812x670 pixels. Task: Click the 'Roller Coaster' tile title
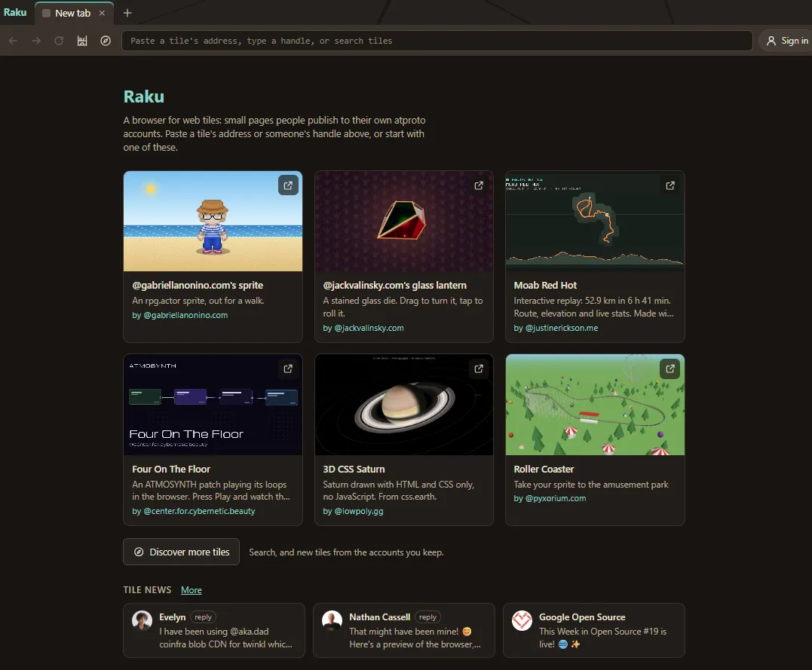click(544, 469)
